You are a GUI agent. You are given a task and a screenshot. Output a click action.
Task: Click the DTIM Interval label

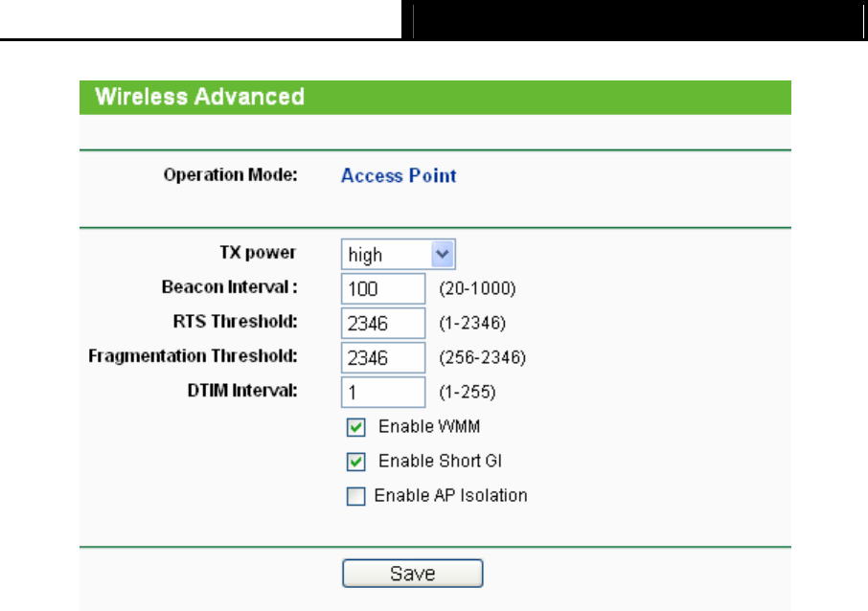coord(242,391)
